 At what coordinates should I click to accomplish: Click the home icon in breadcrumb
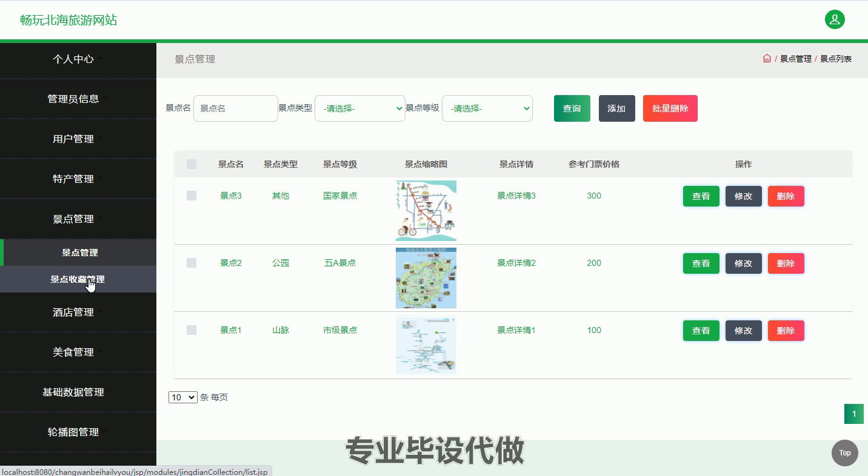[767, 59]
